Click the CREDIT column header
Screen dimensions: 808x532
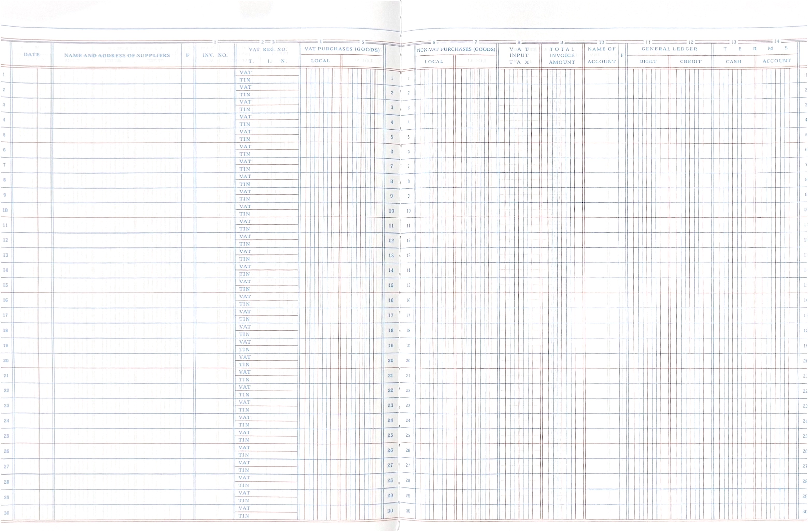[690, 61]
